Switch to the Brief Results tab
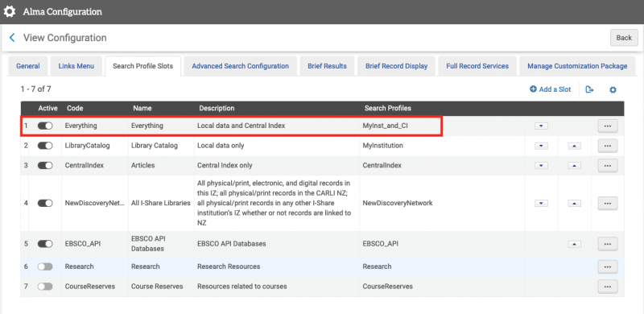 (x=327, y=66)
